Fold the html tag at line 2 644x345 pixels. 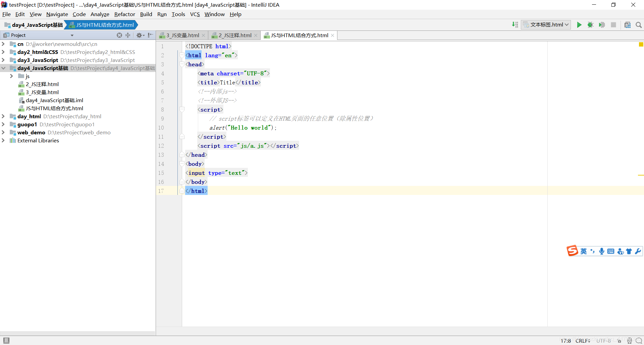[x=182, y=55]
